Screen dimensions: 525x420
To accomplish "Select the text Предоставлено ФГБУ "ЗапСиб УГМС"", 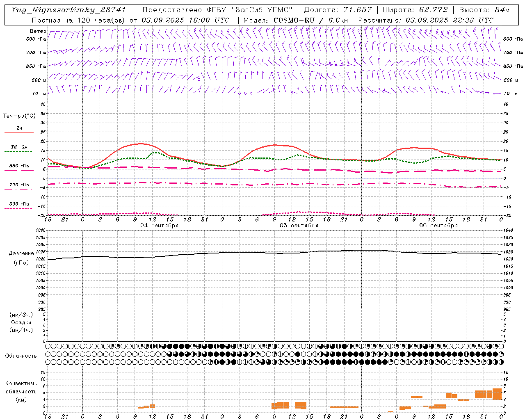I will [217, 10].
